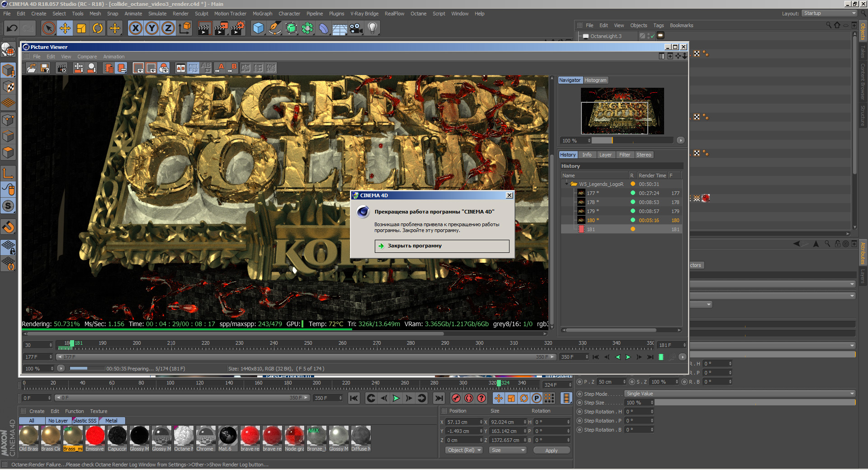Open Step Mode Single Value dropdown
Image resolution: width=868 pixels, height=470 pixels.
coord(740,394)
